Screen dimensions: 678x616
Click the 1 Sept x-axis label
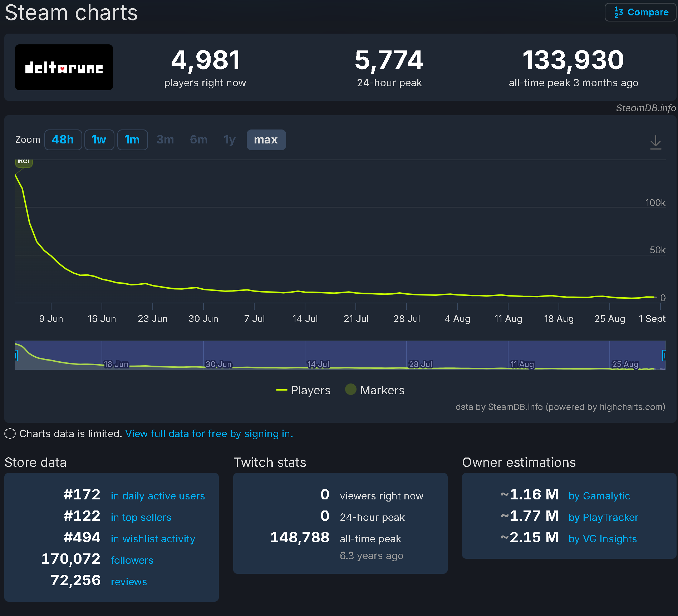(x=652, y=319)
